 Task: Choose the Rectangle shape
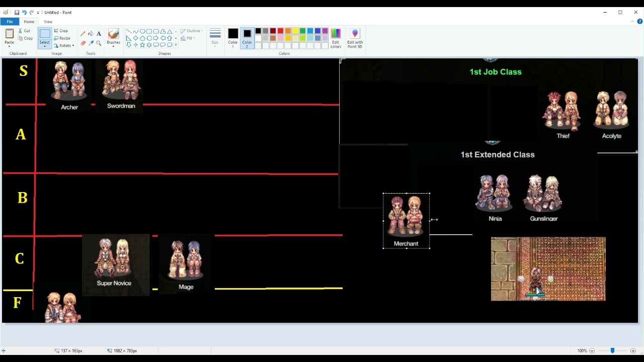click(x=149, y=31)
